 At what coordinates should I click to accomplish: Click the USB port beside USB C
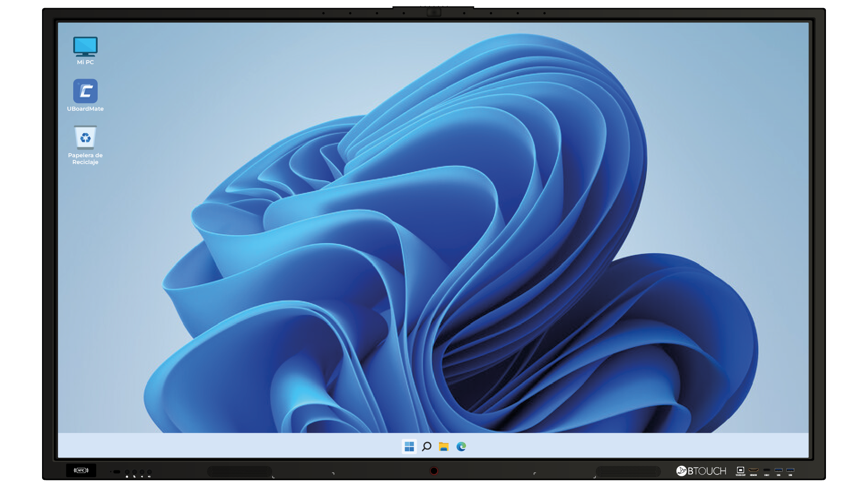[778, 470]
